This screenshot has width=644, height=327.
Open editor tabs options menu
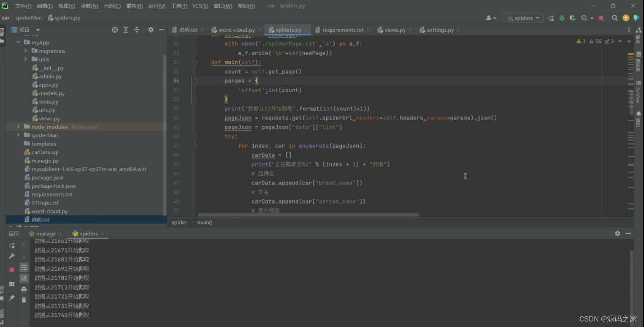pyautogui.click(x=629, y=30)
